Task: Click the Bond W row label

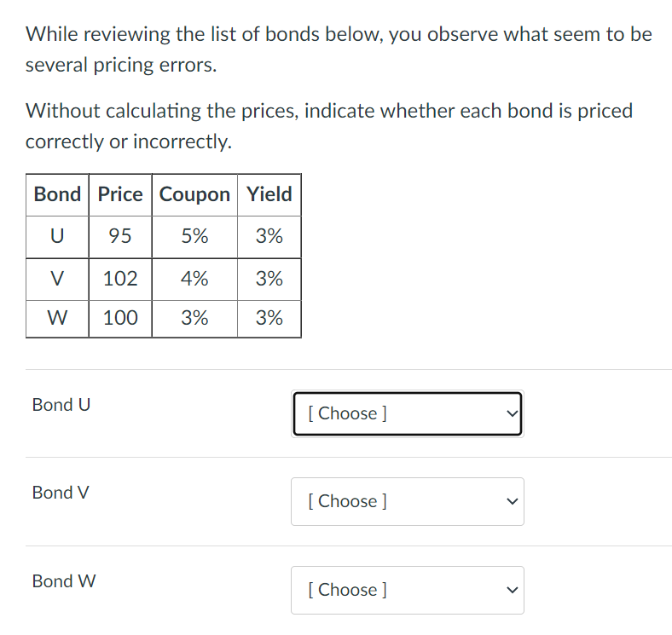Action: click(64, 581)
